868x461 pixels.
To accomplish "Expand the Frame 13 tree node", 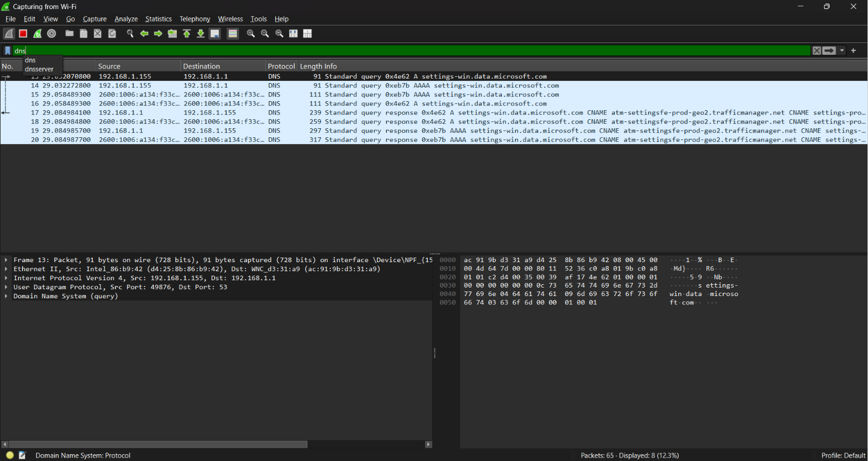I will tap(6, 260).
